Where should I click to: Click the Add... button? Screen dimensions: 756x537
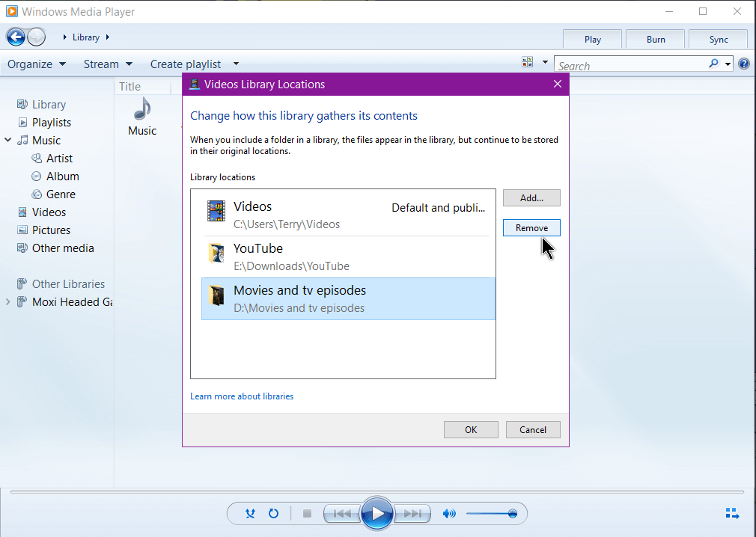[531, 198]
